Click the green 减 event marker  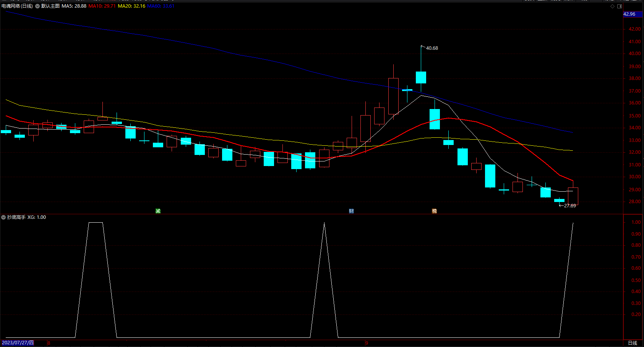(x=158, y=211)
